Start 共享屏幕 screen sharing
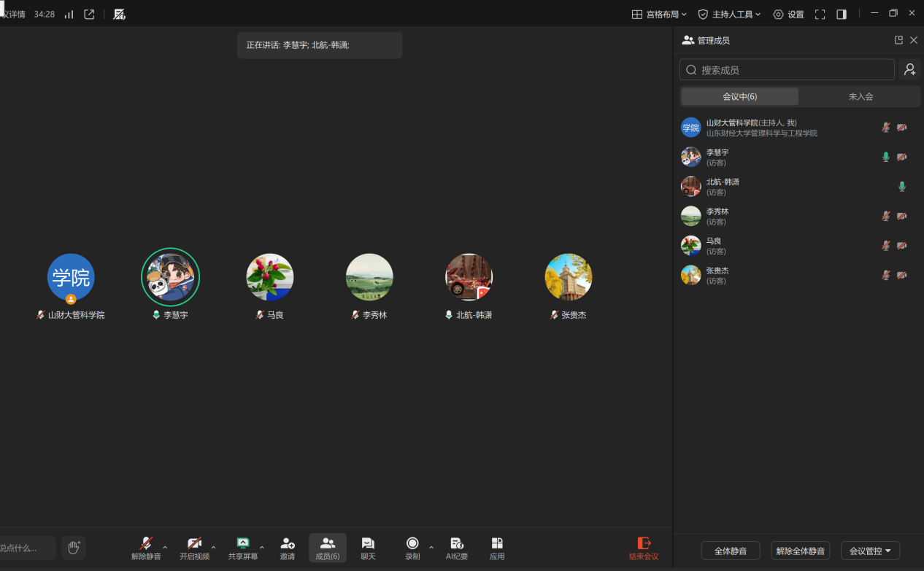 point(242,548)
